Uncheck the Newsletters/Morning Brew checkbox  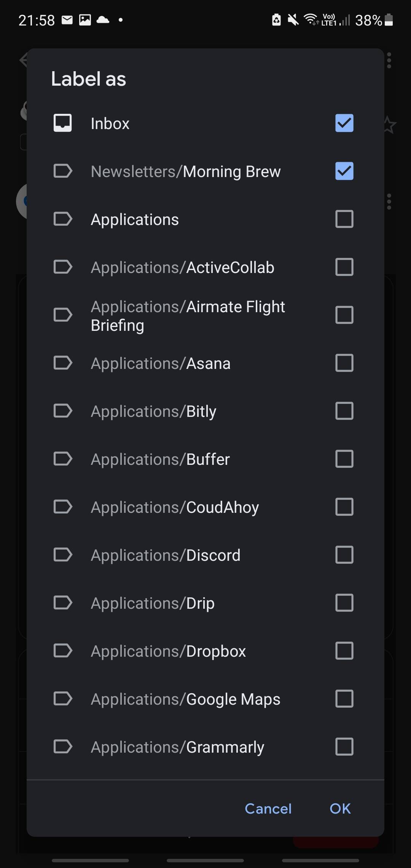pyautogui.click(x=344, y=171)
